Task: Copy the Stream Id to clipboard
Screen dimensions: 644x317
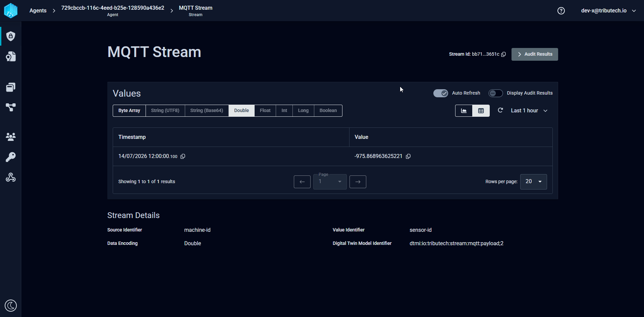Action: click(x=503, y=54)
